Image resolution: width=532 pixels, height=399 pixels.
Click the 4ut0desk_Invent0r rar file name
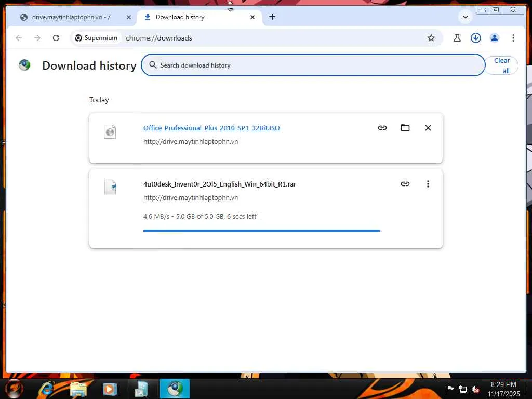pyautogui.click(x=220, y=184)
